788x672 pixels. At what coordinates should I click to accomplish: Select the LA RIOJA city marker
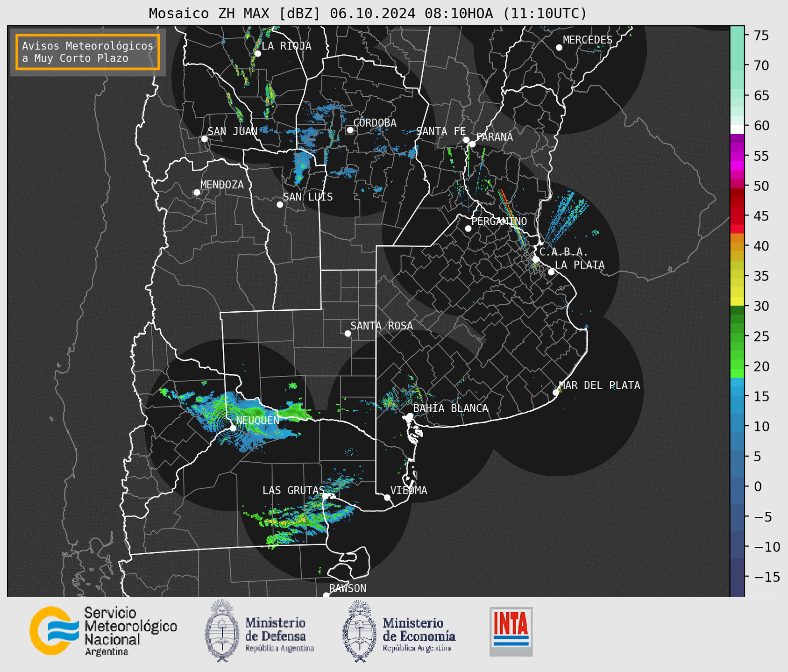pyautogui.click(x=258, y=54)
